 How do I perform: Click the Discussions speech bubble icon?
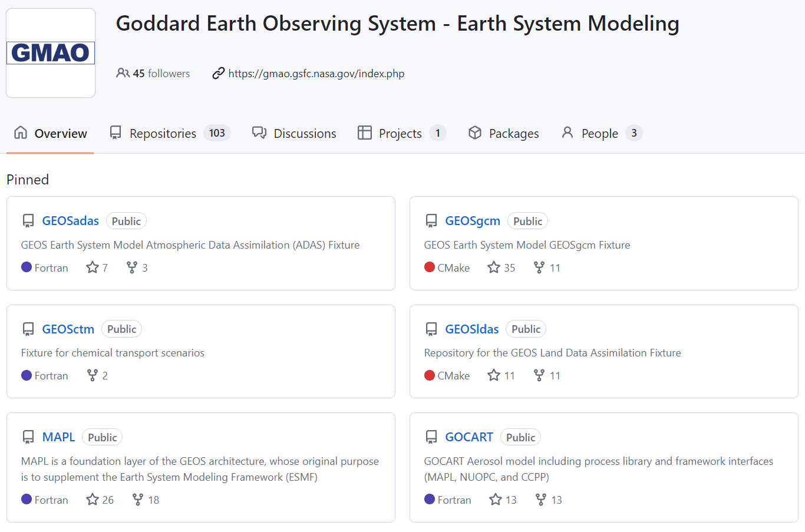[259, 133]
